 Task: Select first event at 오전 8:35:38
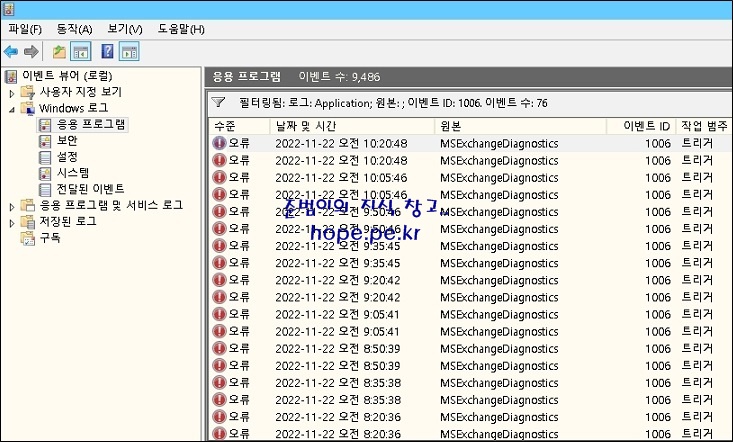(x=470, y=383)
